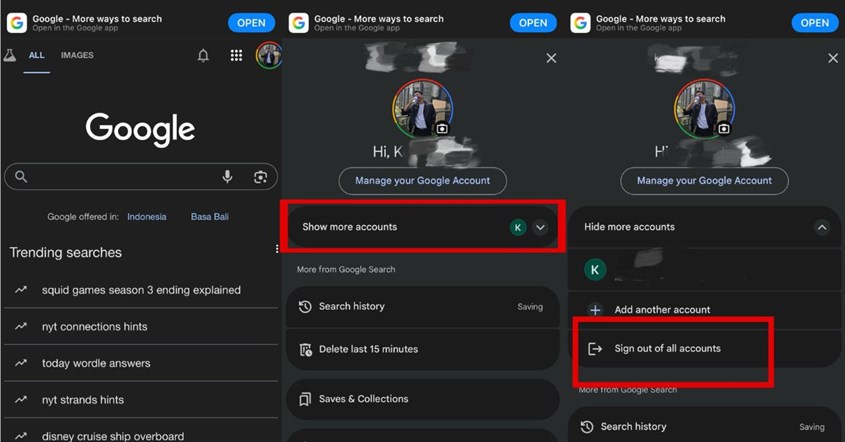Tap Google app logo in right banner
The width and height of the screenshot is (845, 442).
[580, 23]
